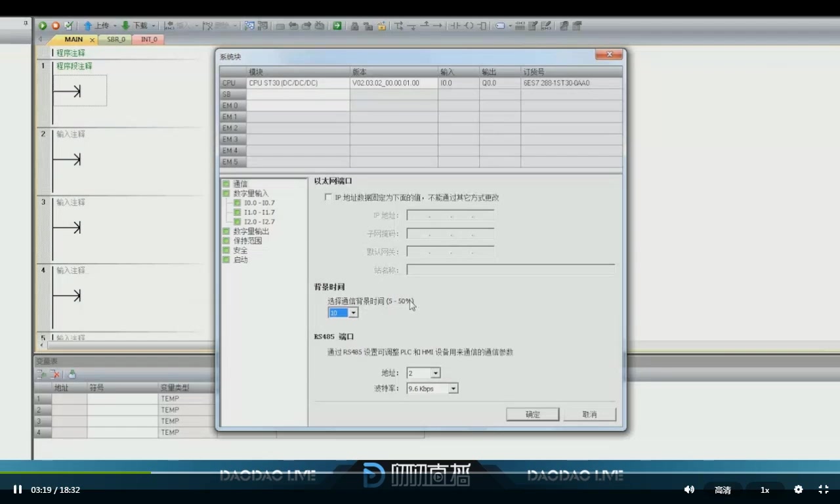
Task: Open the download button dropdown arrow
Action: (154, 26)
